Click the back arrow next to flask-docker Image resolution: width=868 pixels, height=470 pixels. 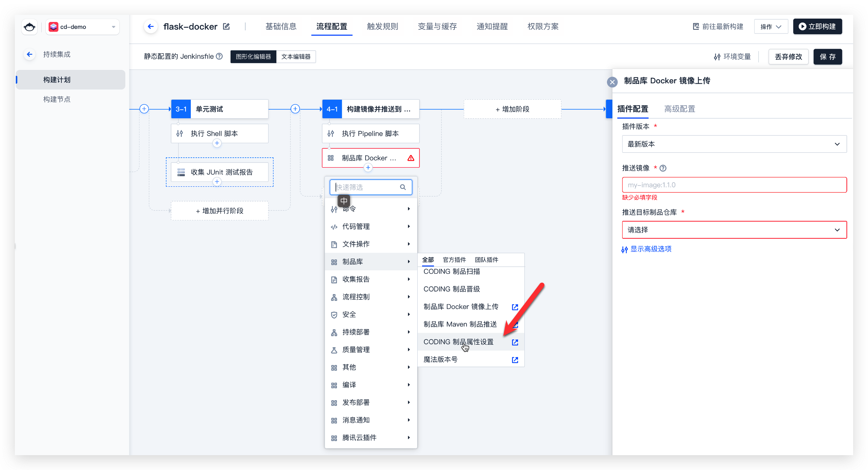coord(151,26)
